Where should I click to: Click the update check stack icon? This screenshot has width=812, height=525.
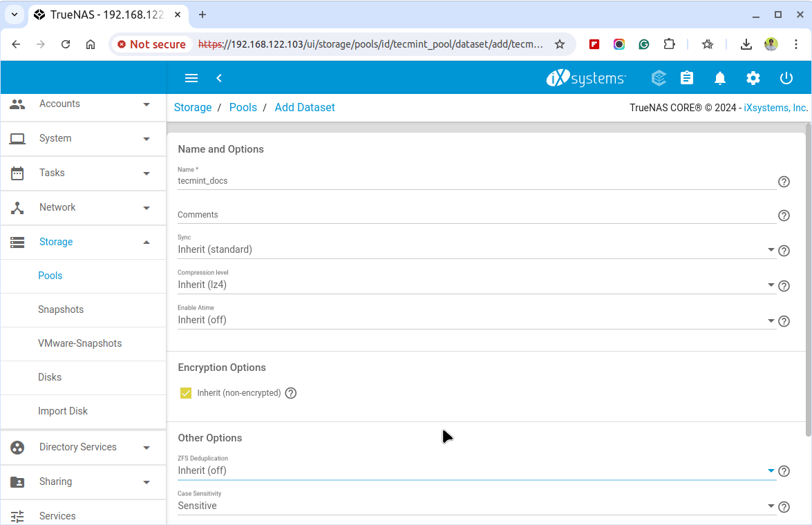click(x=659, y=78)
